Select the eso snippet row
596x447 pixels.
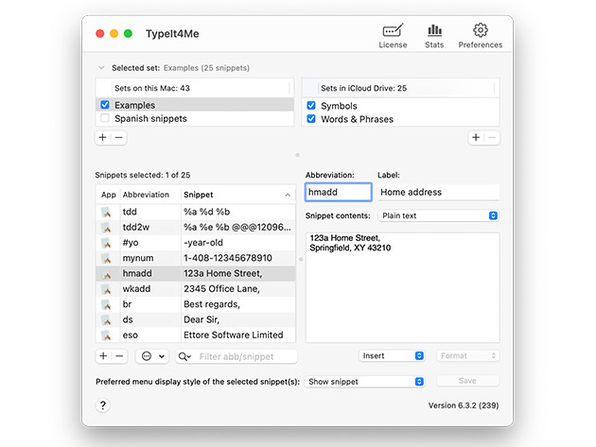point(195,335)
